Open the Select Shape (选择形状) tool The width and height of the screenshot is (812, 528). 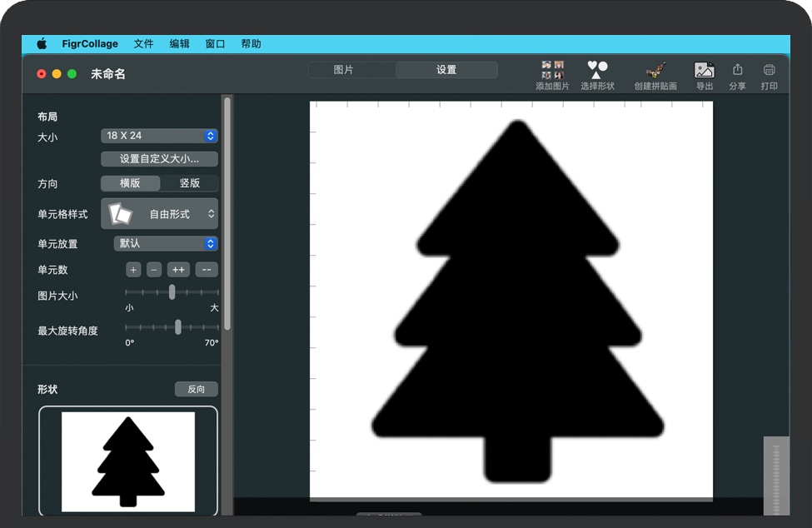point(597,71)
